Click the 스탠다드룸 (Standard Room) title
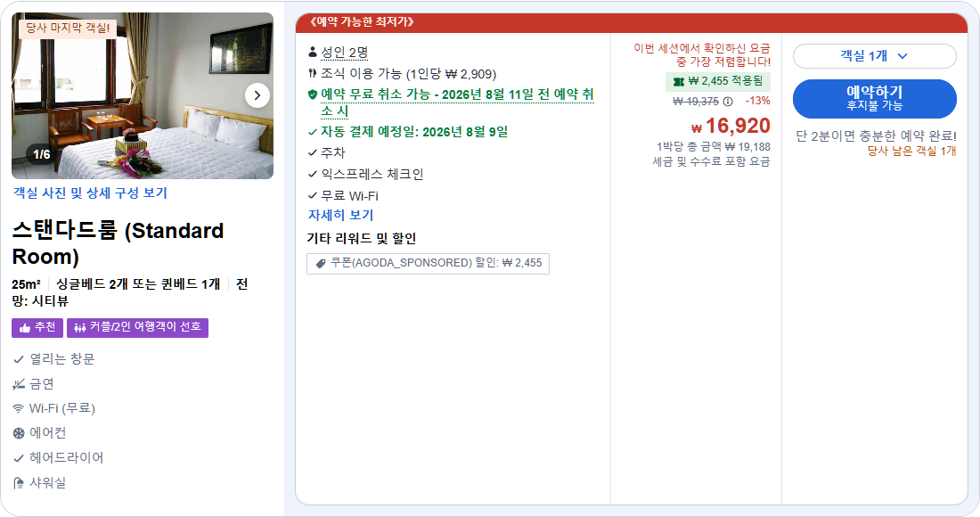980x517 pixels. point(118,244)
